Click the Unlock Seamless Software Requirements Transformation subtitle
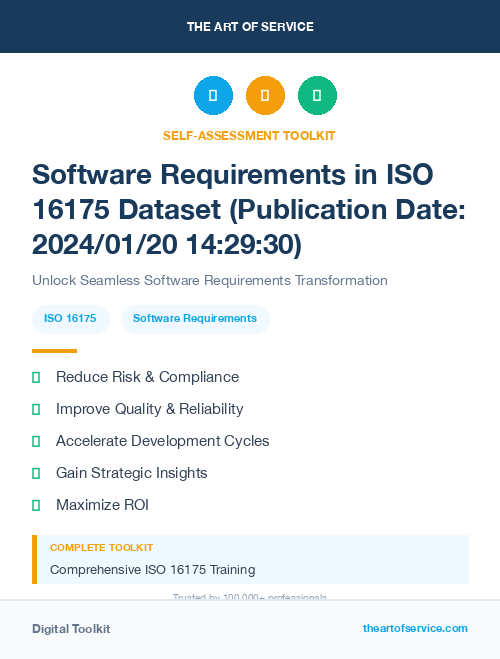The height and width of the screenshot is (659, 500). point(210,280)
